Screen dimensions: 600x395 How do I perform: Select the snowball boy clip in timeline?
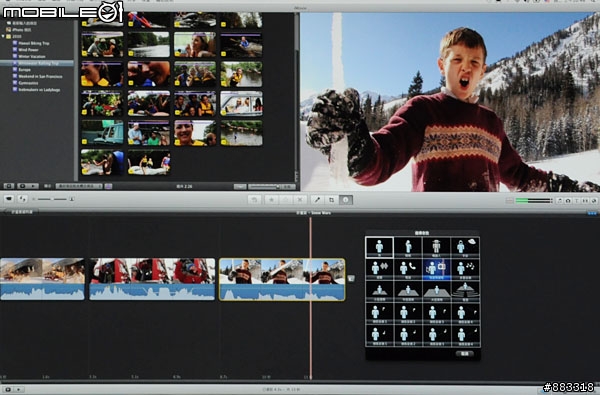pos(282,279)
